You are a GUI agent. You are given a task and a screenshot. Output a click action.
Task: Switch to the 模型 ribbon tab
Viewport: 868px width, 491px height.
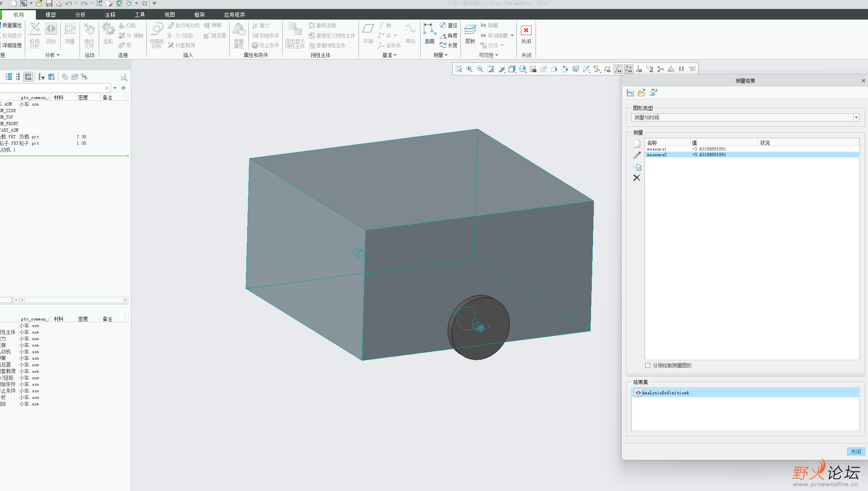51,15
